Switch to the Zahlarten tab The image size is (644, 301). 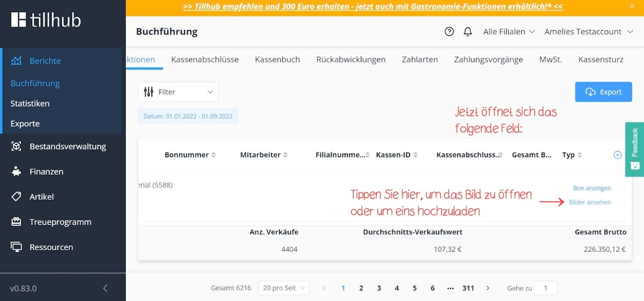(420, 59)
